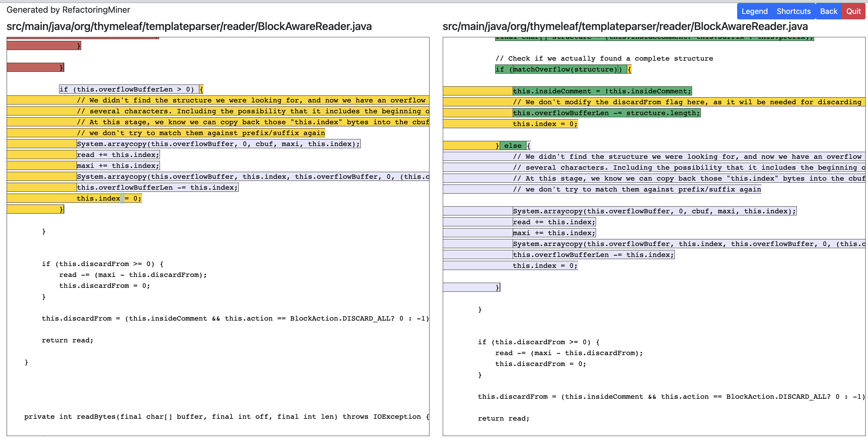This screenshot has width=868, height=446.
Task: Go Back to previous view
Action: pyautogui.click(x=829, y=12)
